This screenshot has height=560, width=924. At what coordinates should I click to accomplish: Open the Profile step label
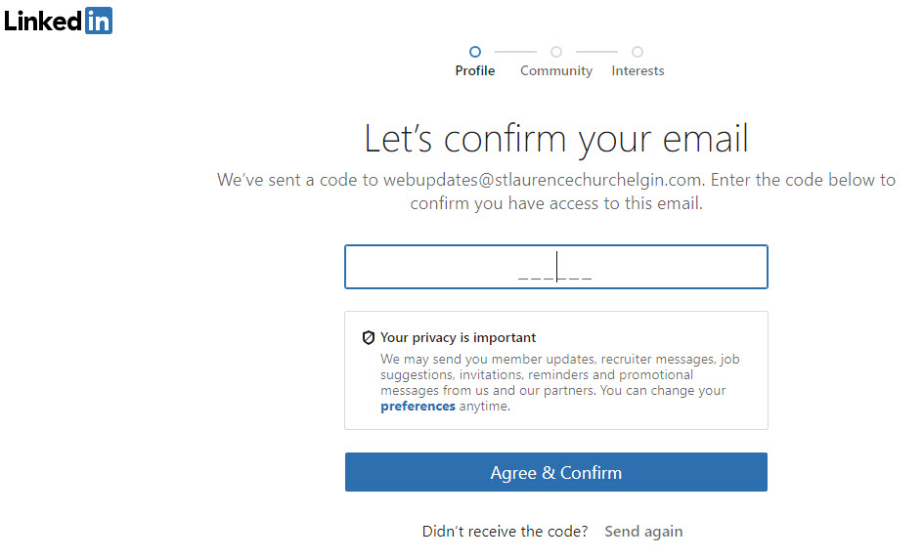(475, 70)
